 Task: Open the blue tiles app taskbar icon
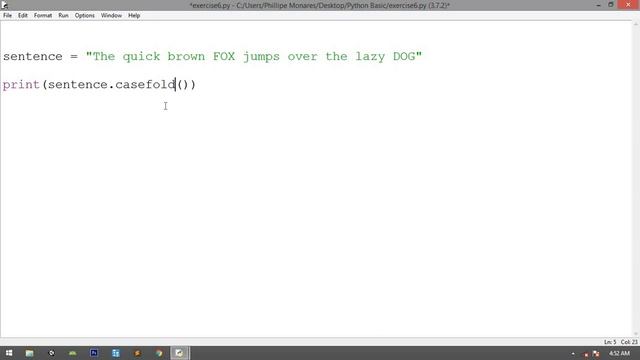116,353
